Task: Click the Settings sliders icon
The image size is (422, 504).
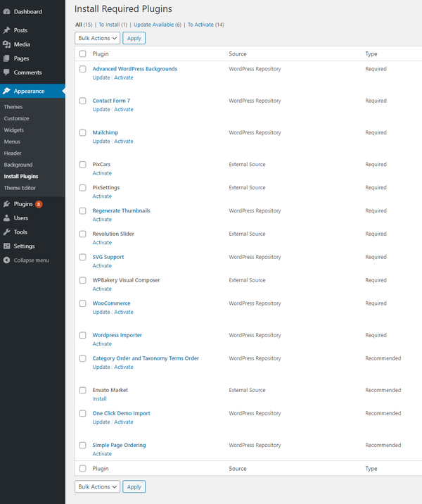Action: click(7, 246)
